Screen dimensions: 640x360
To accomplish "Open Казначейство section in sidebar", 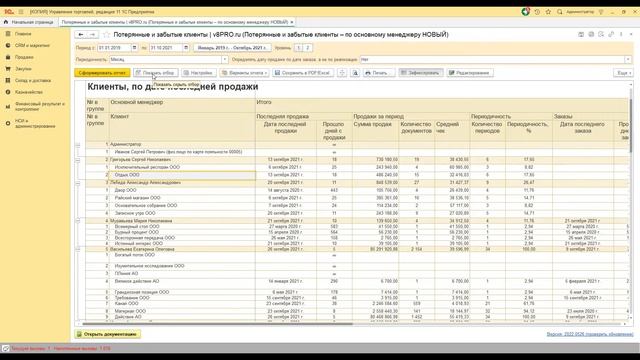I will pyautogui.click(x=29, y=92).
